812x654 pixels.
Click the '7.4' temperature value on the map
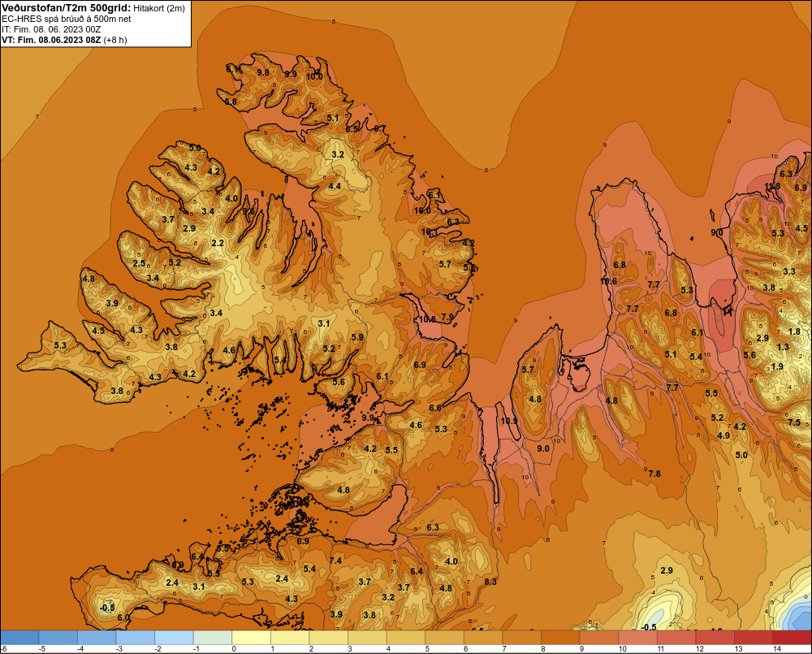coord(335,561)
